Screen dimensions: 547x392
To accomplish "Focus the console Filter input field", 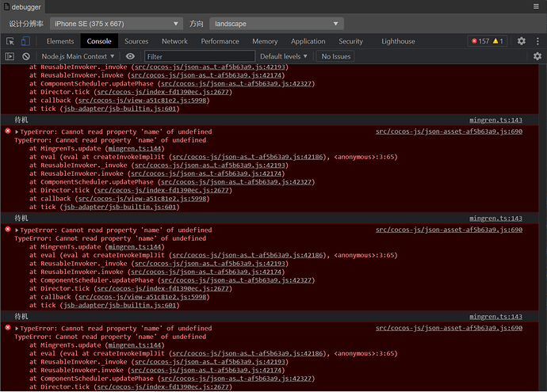I will (x=200, y=56).
